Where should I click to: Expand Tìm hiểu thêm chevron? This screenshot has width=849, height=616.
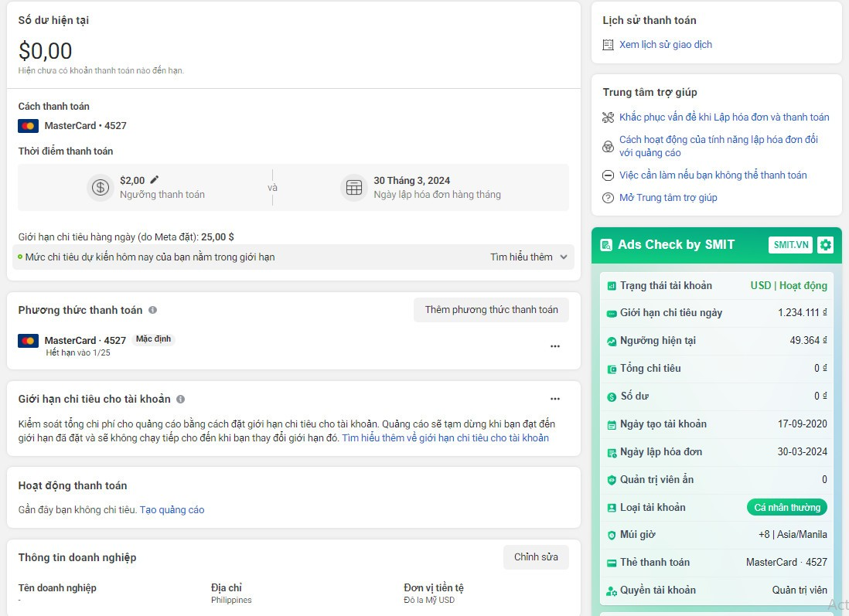pyautogui.click(x=564, y=257)
